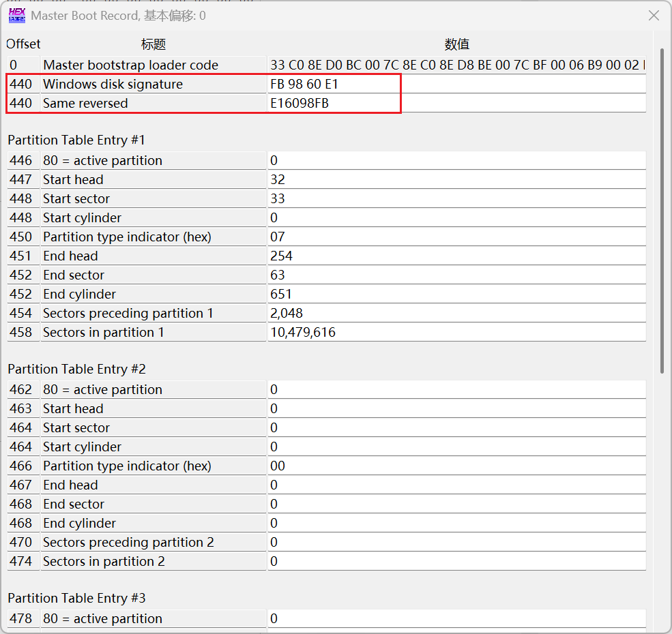Viewport: 672px width, 634px height.
Task: Click the Windows disk signature value FB 98 60 E1
Action: click(456, 85)
